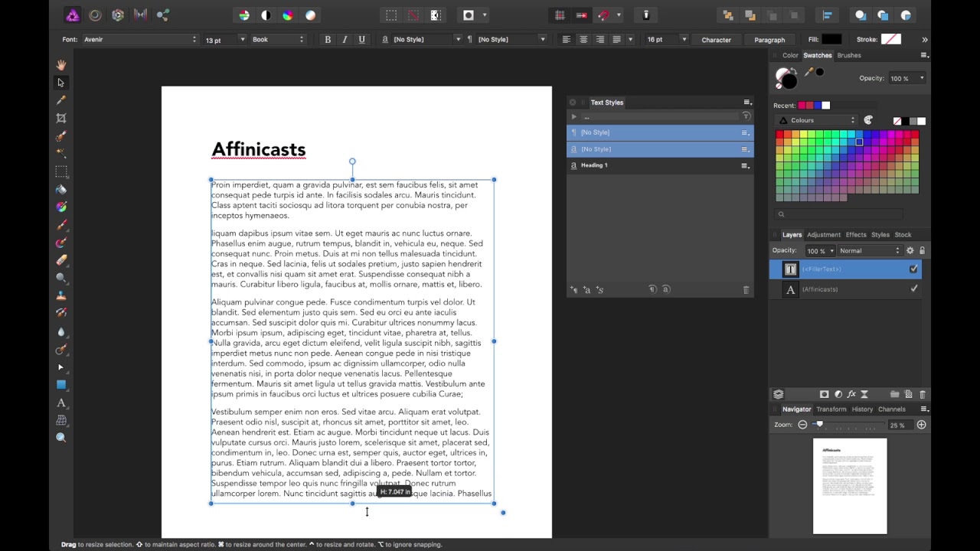
Task: Open the Character panel button
Action: tap(717, 40)
